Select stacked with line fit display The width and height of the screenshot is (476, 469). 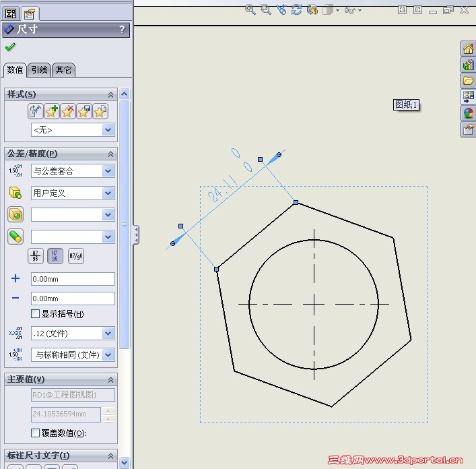[x=36, y=256]
